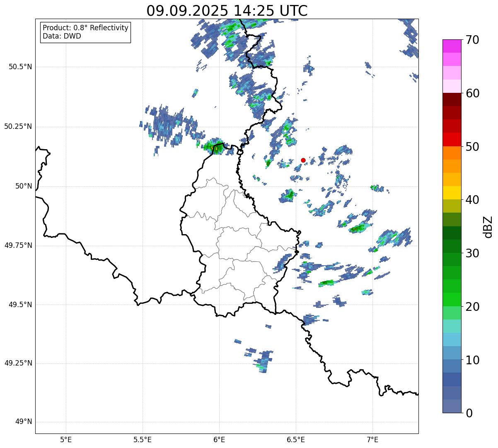This screenshot has width=498, height=448.
Task: Click the 50.5°N latitude label
Action: 21,67
